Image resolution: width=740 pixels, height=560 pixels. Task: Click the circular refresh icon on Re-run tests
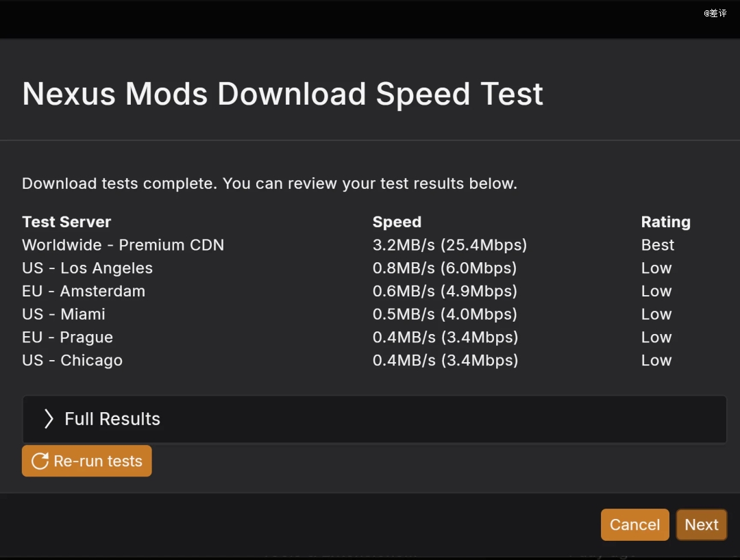pyautogui.click(x=40, y=461)
